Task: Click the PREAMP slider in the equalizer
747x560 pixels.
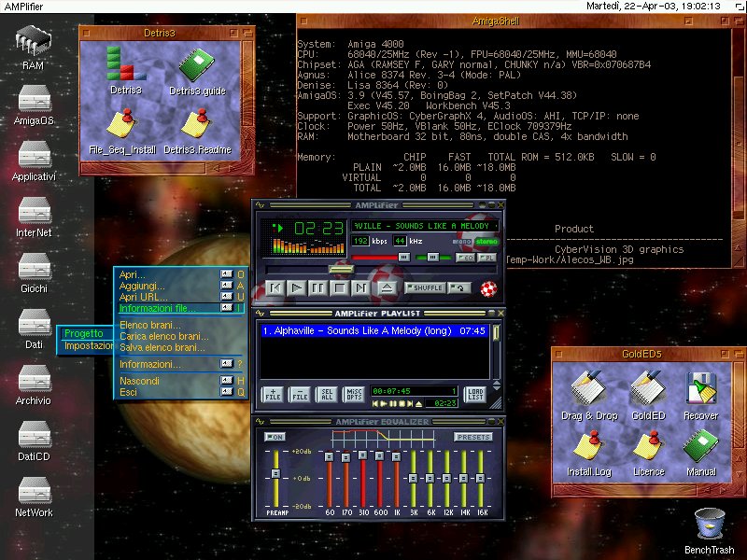Action: [x=275, y=474]
